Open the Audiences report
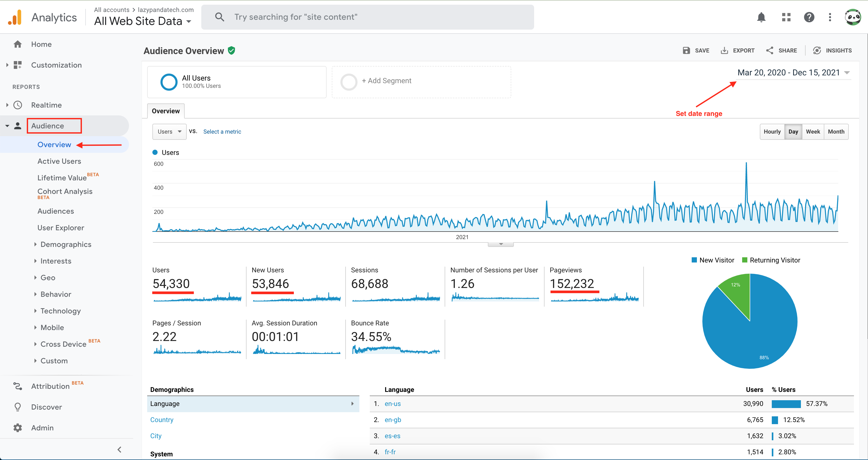Screen dimensions: 868x460 coord(56,211)
